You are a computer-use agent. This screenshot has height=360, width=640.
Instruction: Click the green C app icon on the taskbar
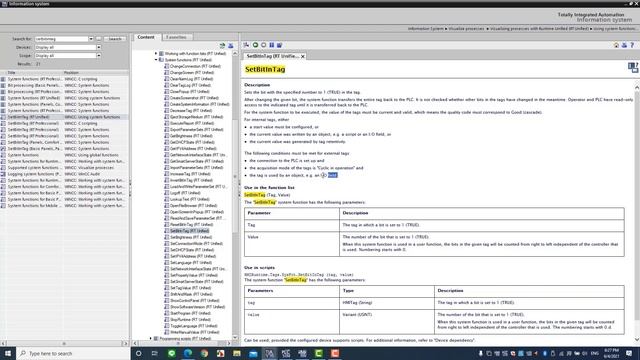(x=319, y=353)
